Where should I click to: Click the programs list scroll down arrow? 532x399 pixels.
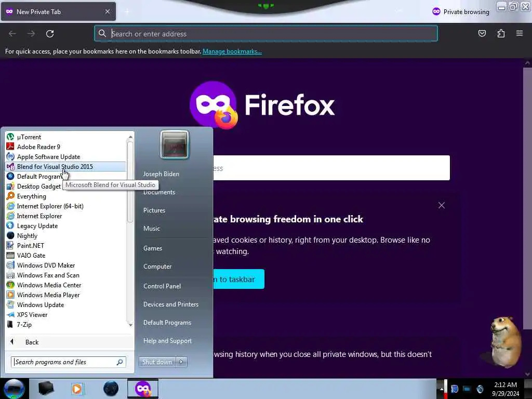point(130,325)
